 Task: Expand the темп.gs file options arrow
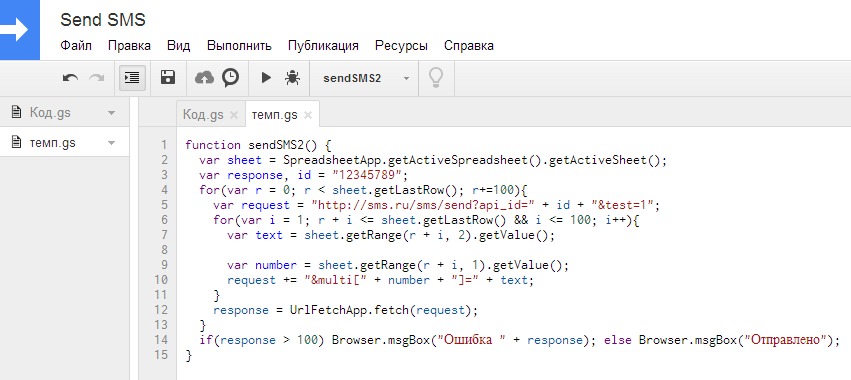(x=111, y=143)
